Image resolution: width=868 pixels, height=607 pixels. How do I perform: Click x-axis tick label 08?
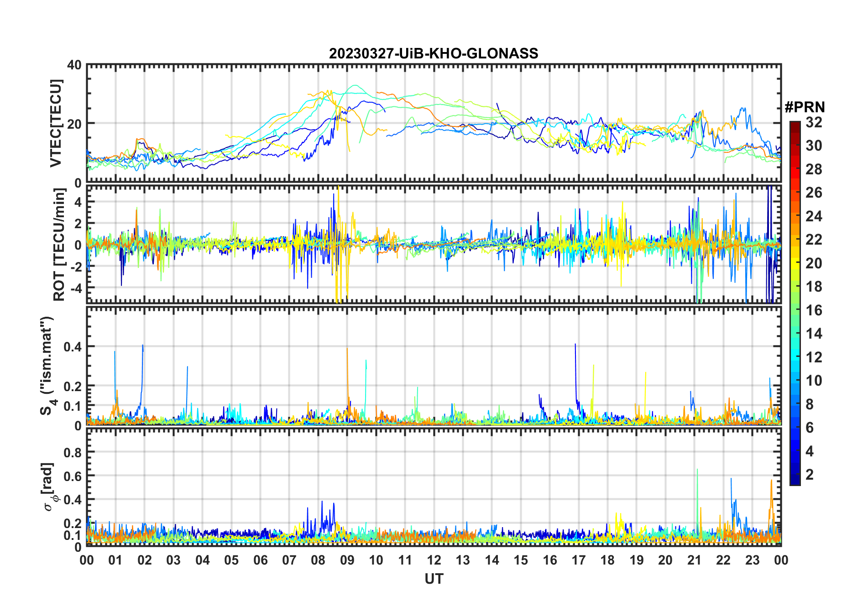click(318, 560)
